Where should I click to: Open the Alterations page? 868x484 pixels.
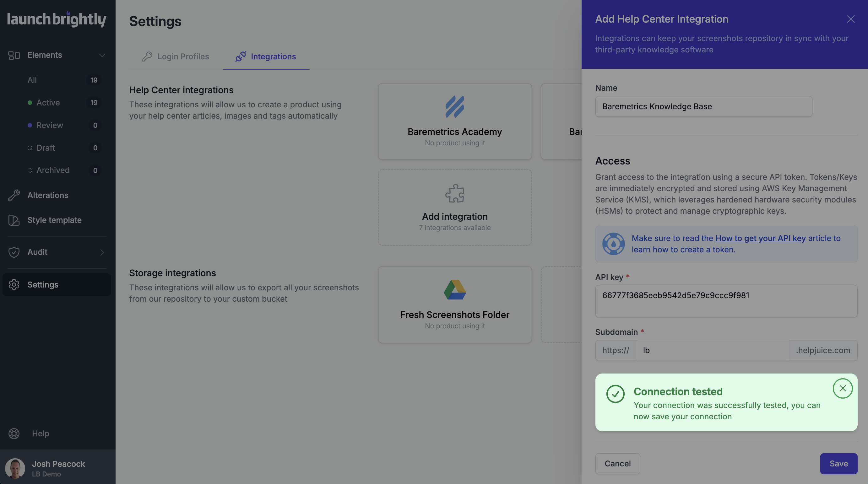(x=48, y=195)
